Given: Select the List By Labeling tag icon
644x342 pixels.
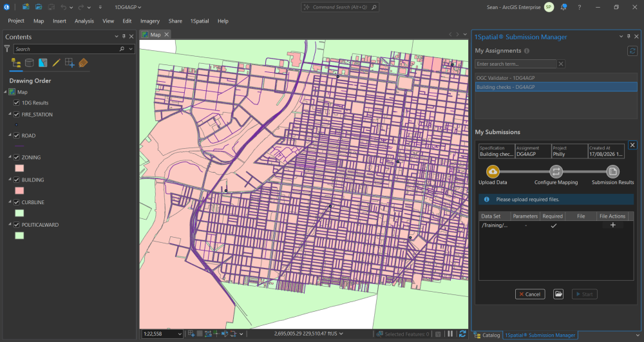Looking at the screenshot, I should click(83, 63).
